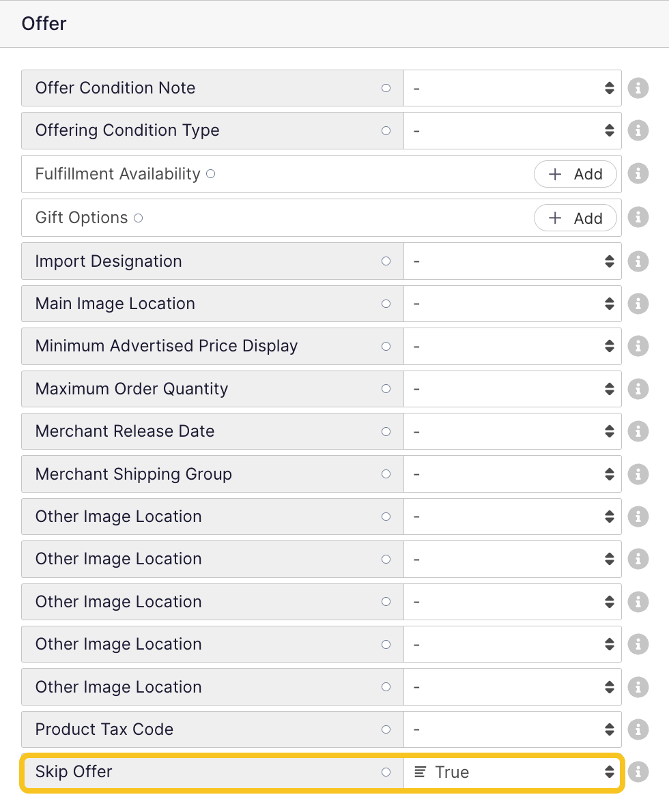The width and height of the screenshot is (669, 812).
Task: Add a Fulfillment Availability entry
Action: point(575,174)
